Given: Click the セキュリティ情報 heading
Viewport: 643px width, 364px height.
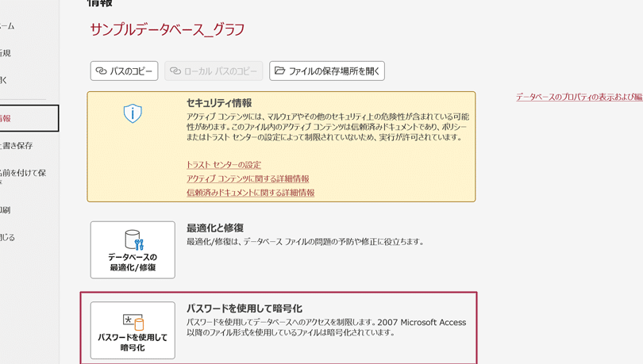Looking at the screenshot, I should click(219, 103).
